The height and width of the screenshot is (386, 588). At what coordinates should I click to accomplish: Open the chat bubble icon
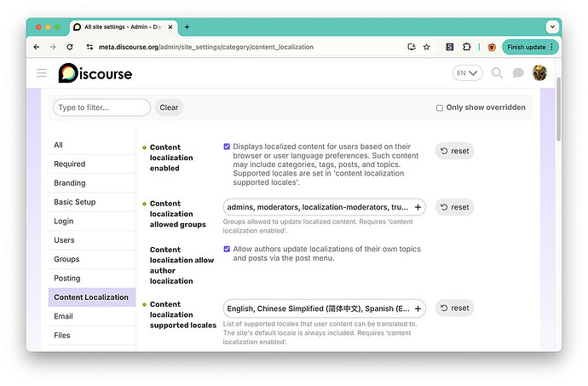click(518, 73)
